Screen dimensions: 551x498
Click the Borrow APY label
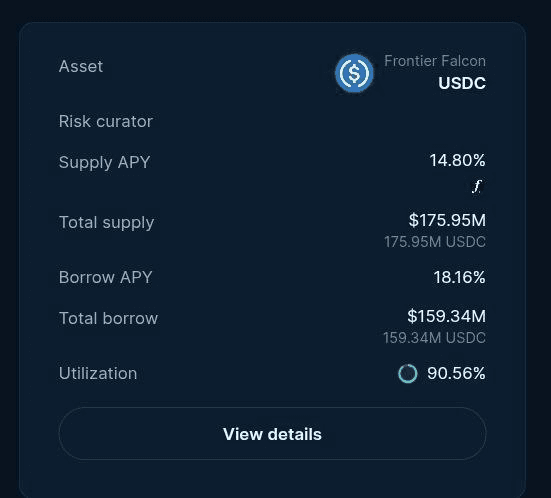(105, 277)
